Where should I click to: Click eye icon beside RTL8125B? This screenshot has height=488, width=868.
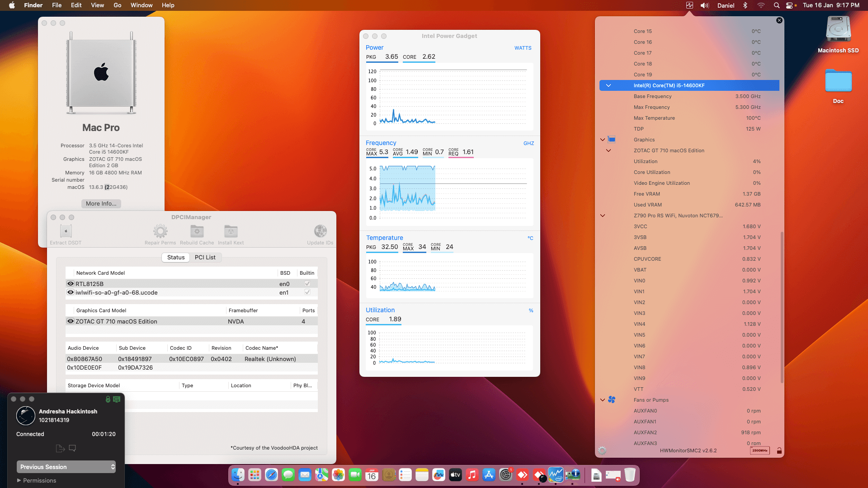coord(71,284)
